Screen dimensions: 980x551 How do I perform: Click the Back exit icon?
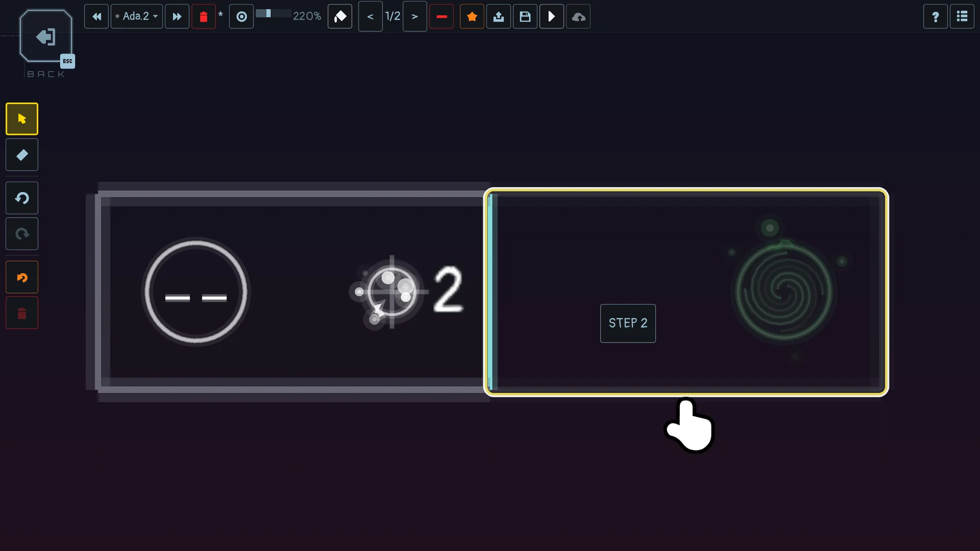point(45,37)
